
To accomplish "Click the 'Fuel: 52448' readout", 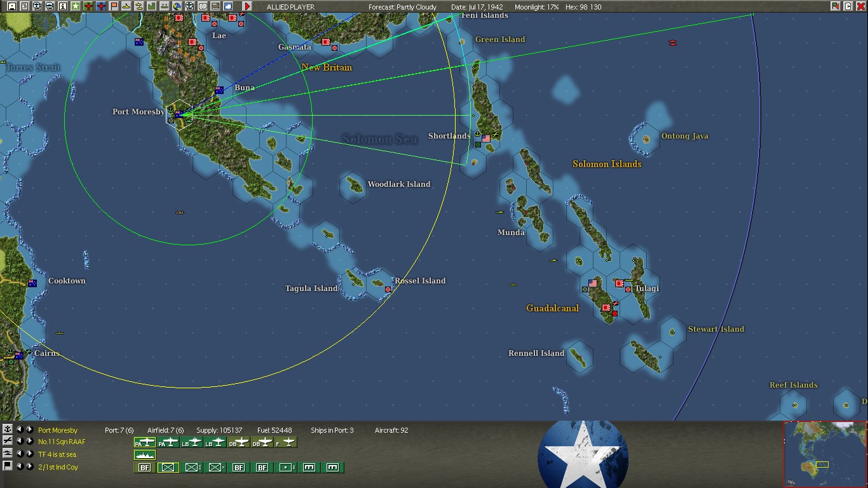I will click(275, 430).
